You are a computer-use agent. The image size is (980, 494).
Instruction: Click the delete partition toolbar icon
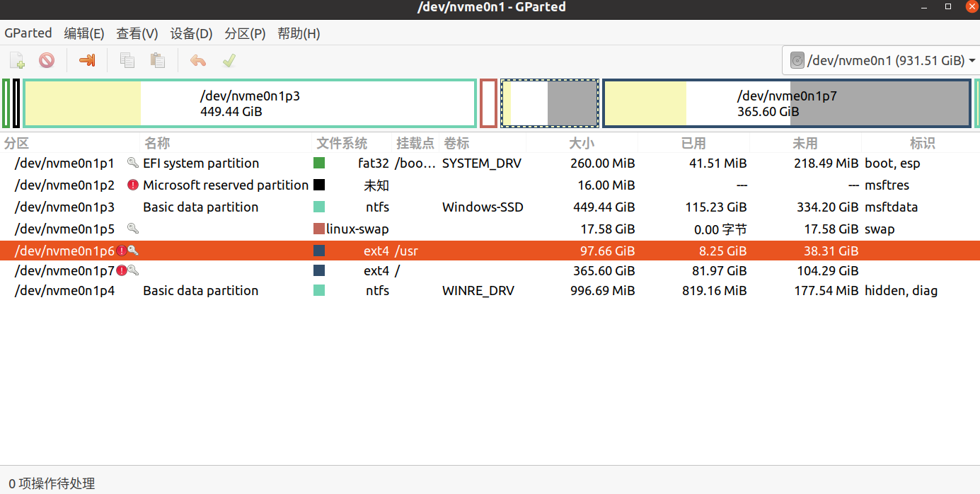47,60
